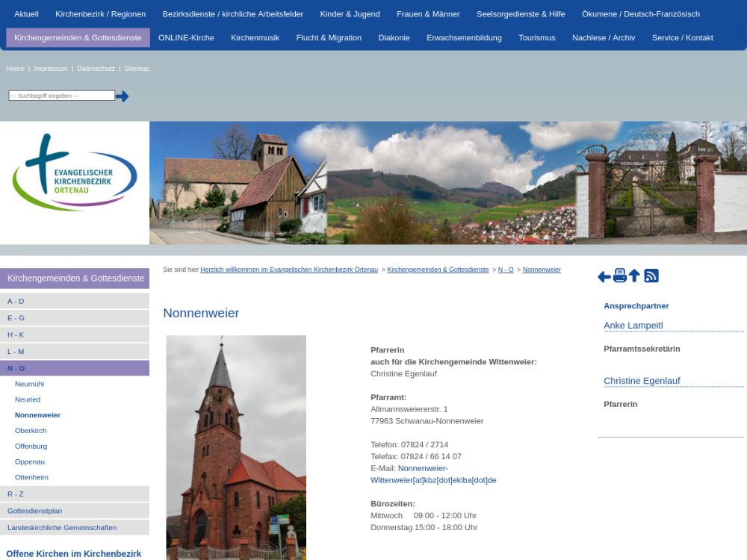Expand the E - G section

coord(16,318)
